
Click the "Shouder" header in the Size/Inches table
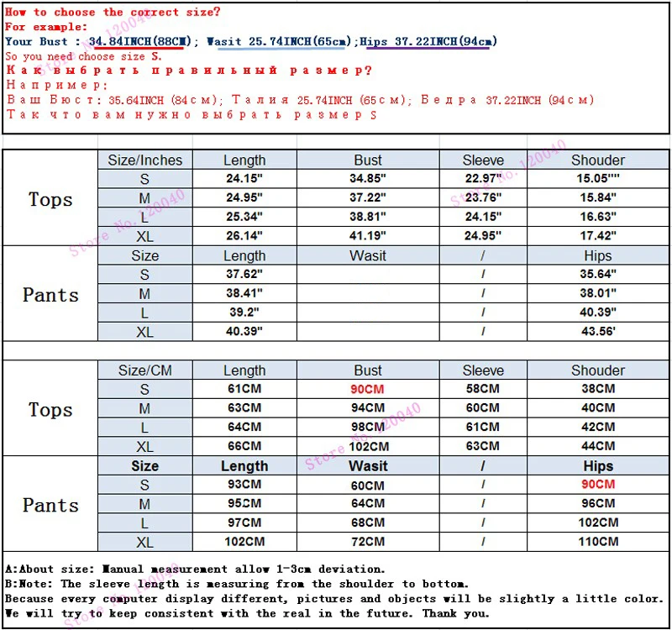point(598,160)
